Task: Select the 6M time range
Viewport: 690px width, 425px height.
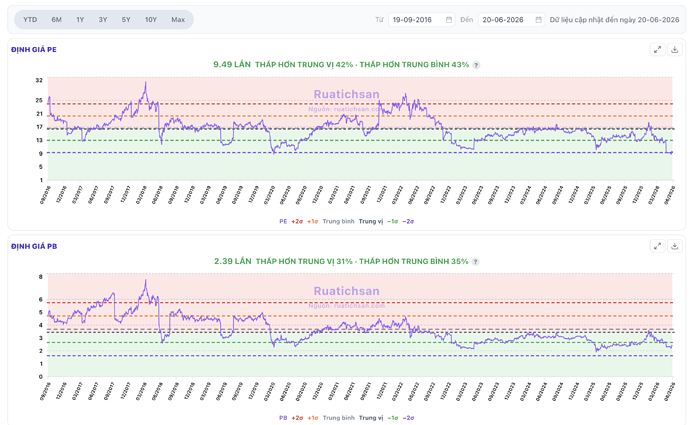Action: (56, 20)
